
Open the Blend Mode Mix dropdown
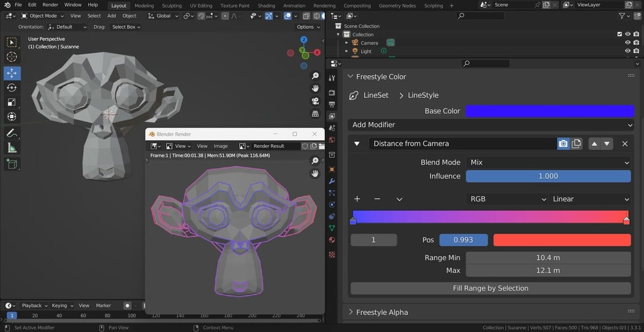coord(548,162)
